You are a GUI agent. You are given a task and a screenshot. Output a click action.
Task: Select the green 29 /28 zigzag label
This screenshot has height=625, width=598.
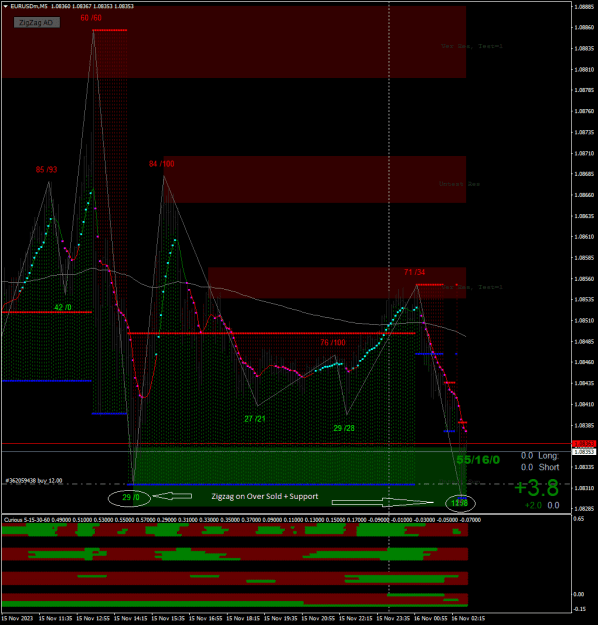[344, 428]
